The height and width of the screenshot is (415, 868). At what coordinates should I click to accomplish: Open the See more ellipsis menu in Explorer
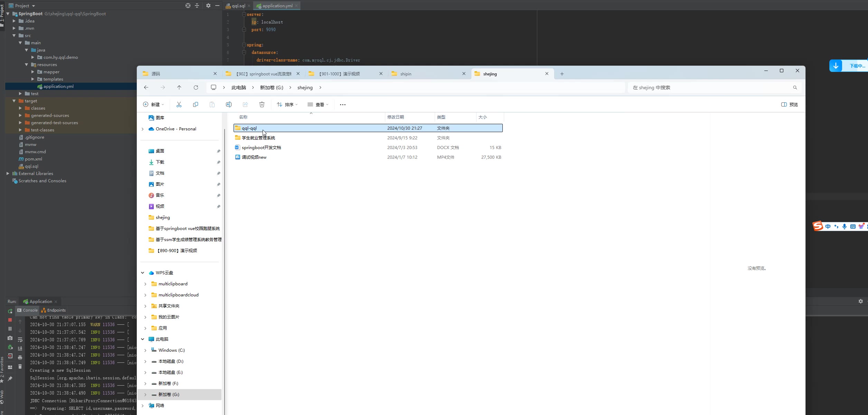pyautogui.click(x=343, y=104)
